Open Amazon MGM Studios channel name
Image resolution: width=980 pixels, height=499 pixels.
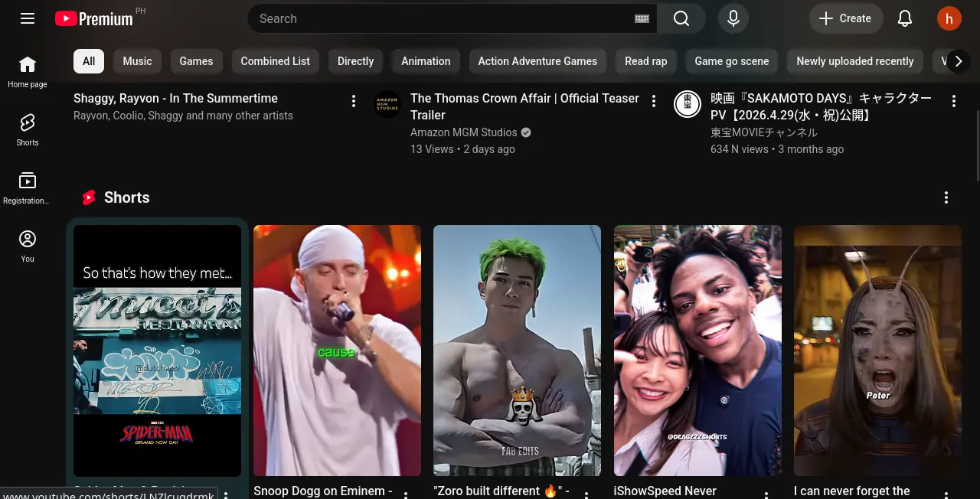pyautogui.click(x=464, y=132)
